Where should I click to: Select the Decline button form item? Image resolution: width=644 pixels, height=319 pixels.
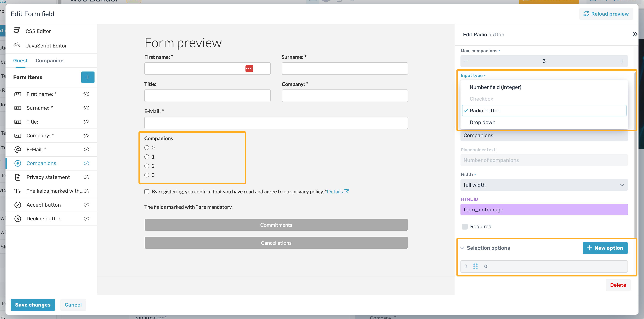(51, 218)
